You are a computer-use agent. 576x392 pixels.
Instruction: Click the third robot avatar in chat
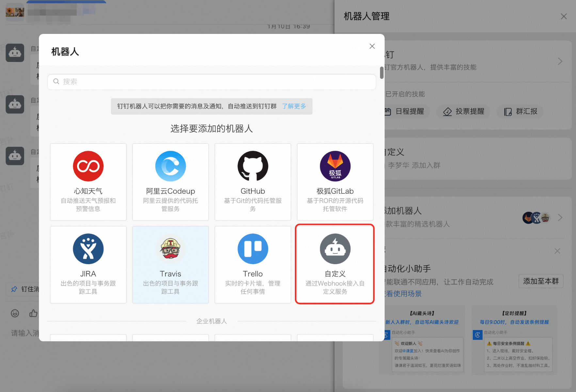pyautogui.click(x=15, y=156)
